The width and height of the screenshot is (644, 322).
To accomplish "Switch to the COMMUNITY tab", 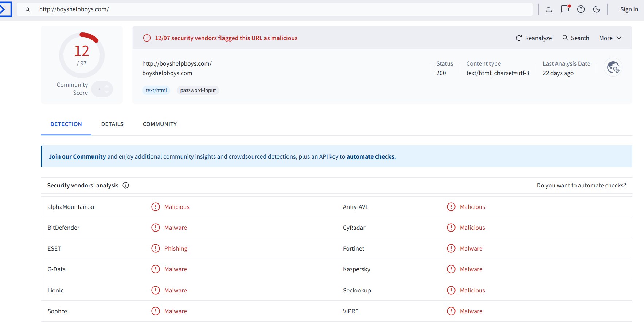I will coord(160,124).
